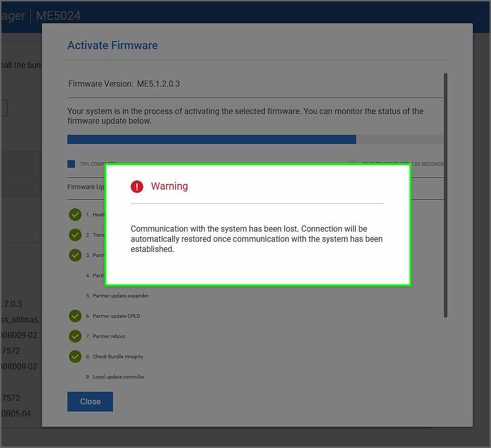Click the Firmware Version ME5.1.2.0.3 text
The width and height of the screenshot is (491, 448).
click(124, 84)
